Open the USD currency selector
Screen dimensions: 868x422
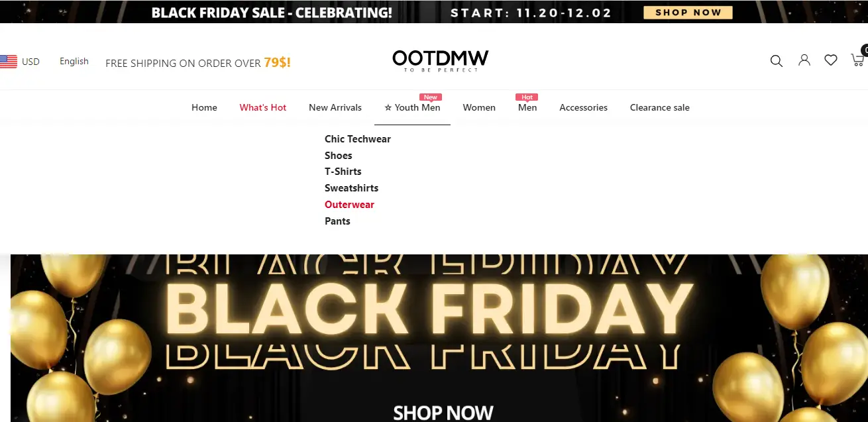point(30,62)
